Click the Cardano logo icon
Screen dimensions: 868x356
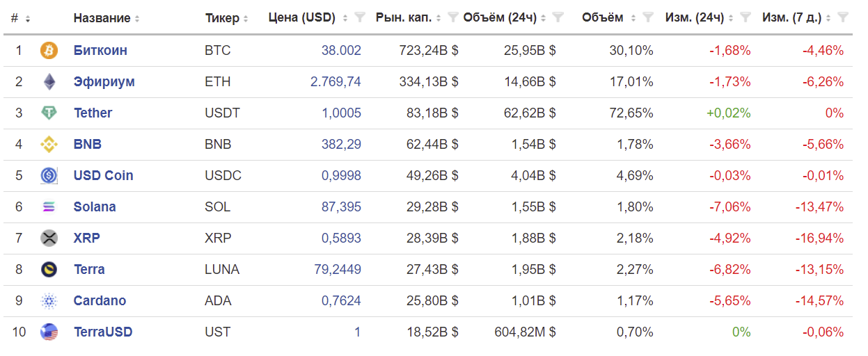(x=49, y=300)
